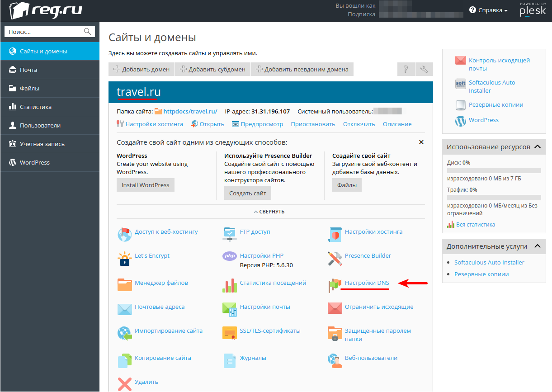Click the Статистика посещений chart icon
This screenshot has height=392, width=552.
[x=230, y=285]
